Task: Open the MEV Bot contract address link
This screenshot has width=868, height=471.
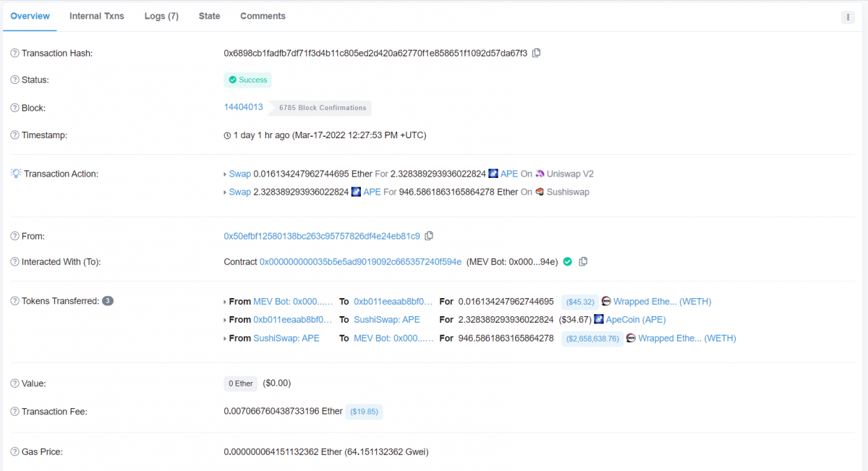Action: (360, 262)
